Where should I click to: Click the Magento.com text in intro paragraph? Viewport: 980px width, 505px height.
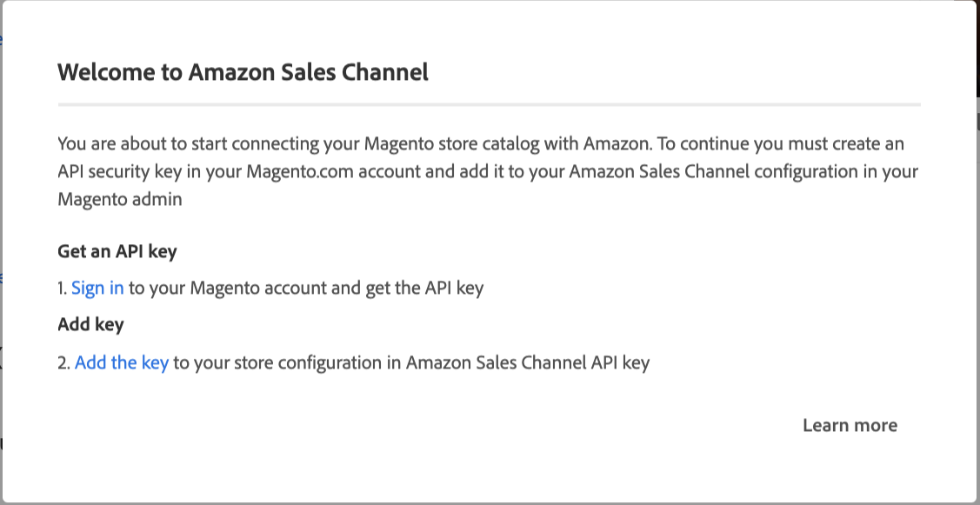click(x=292, y=172)
